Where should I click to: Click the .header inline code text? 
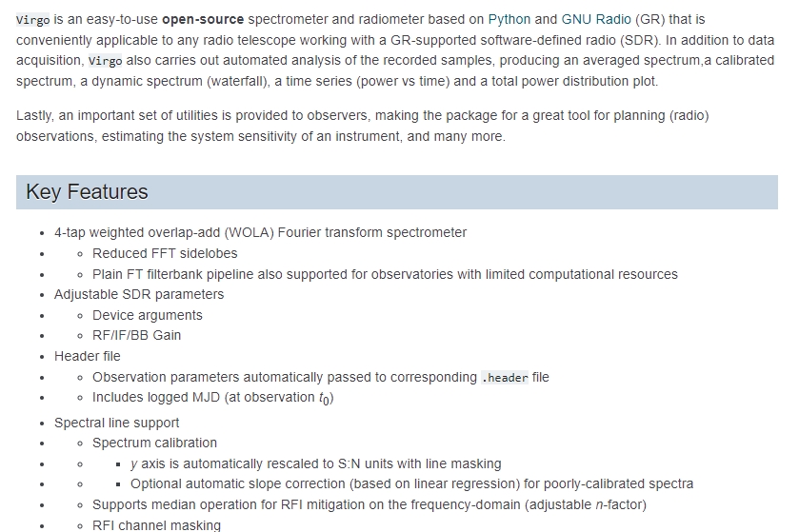504,377
